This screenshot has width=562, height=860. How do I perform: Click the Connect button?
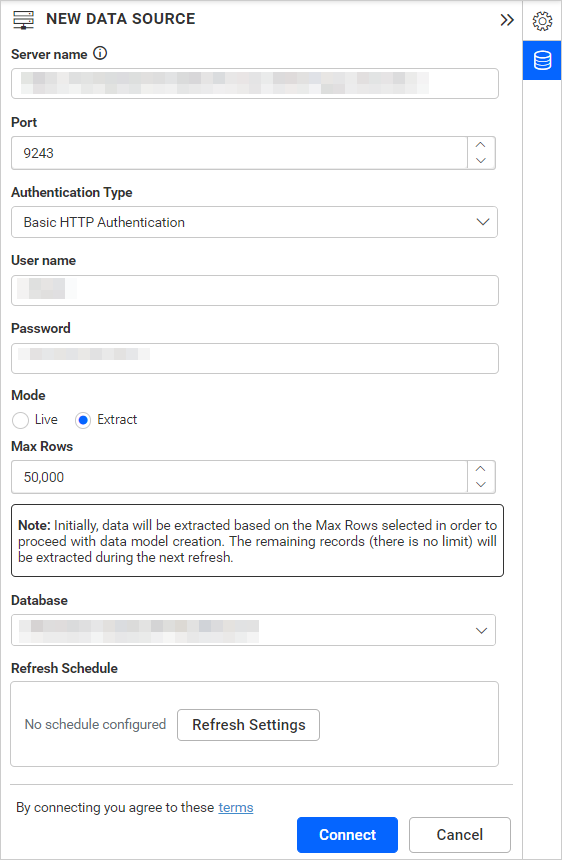tap(347, 835)
